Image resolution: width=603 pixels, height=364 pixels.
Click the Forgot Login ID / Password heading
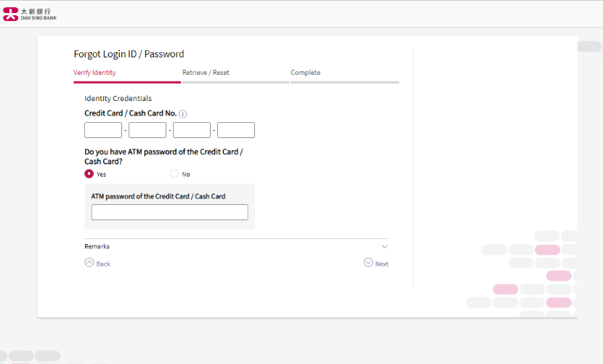[129, 54]
